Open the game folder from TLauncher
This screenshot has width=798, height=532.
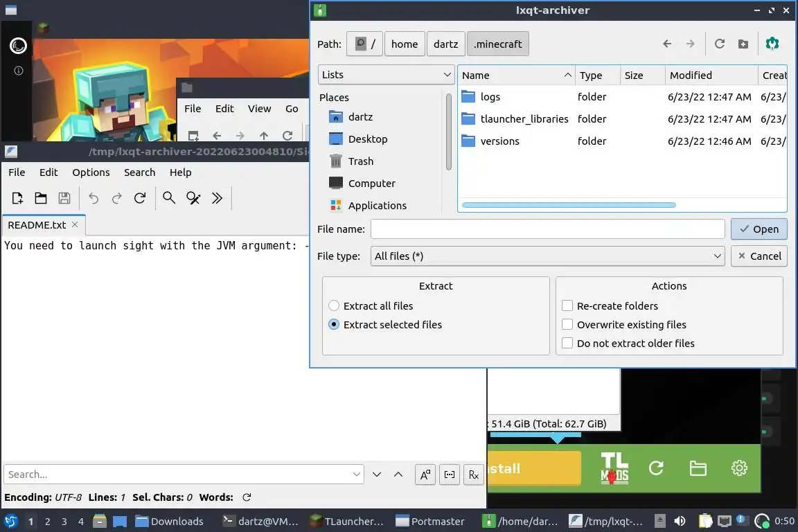698,468
